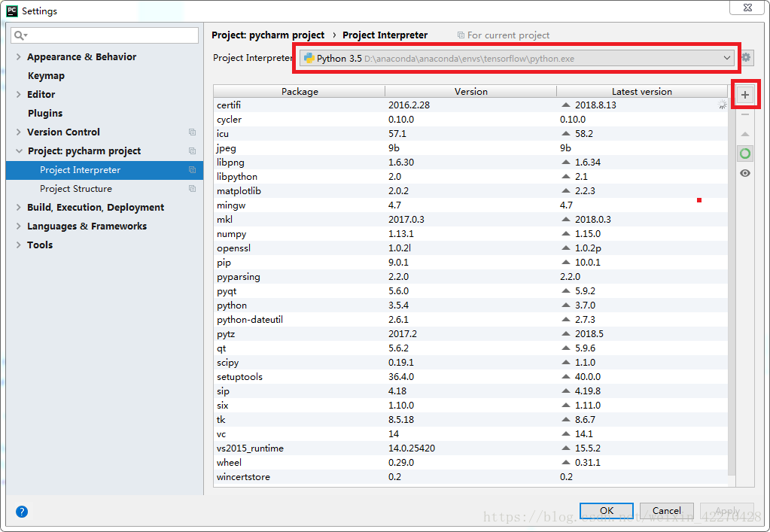
Task: Click the uninstall package minus icon
Action: pyautogui.click(x=745, y=114)
